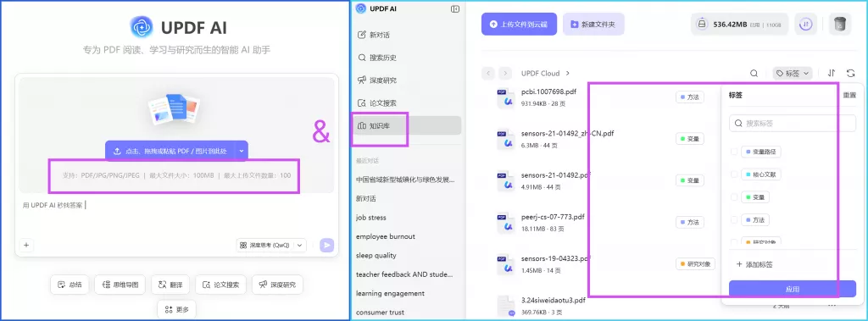The width and height of the screenshot is (868, 321).
Task: Expand the upload button dropdown arrow
Action: coord(242,151)
